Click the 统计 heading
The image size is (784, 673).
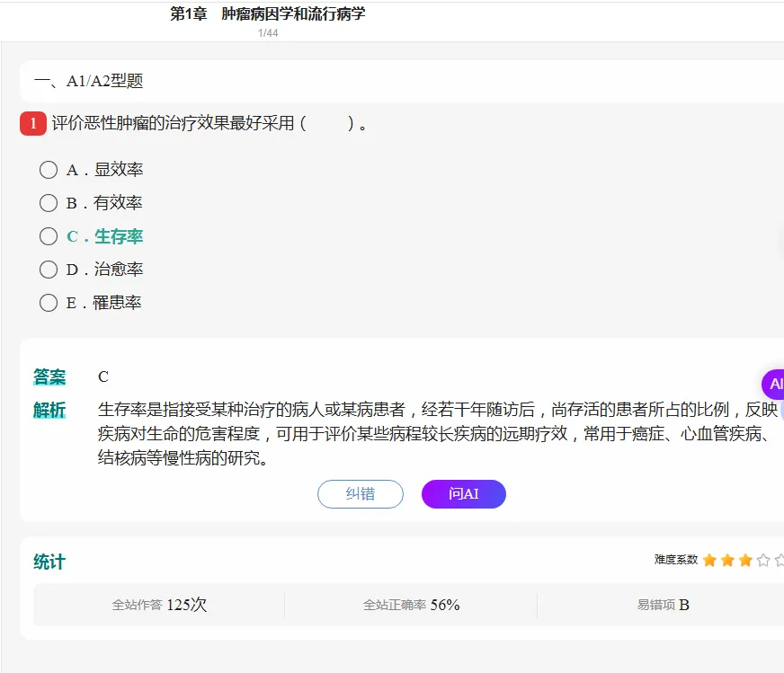[49, 562]
